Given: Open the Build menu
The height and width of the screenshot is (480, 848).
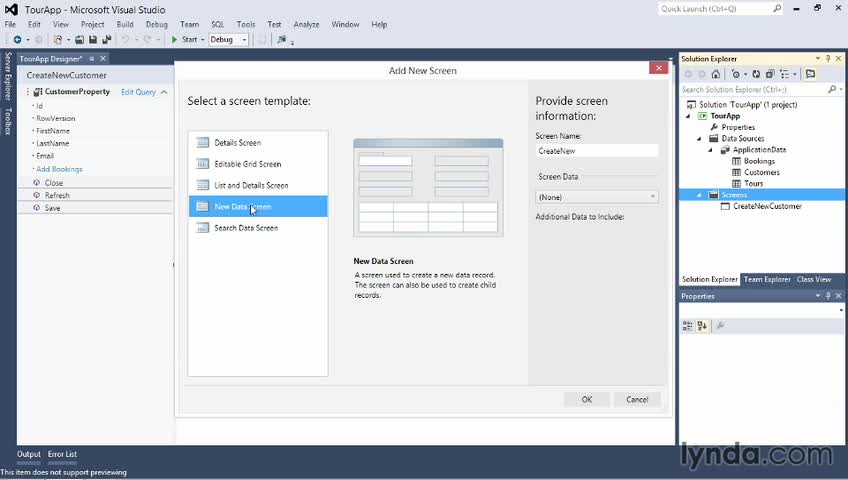Looking at the screenshot, I should click(125, 24).
